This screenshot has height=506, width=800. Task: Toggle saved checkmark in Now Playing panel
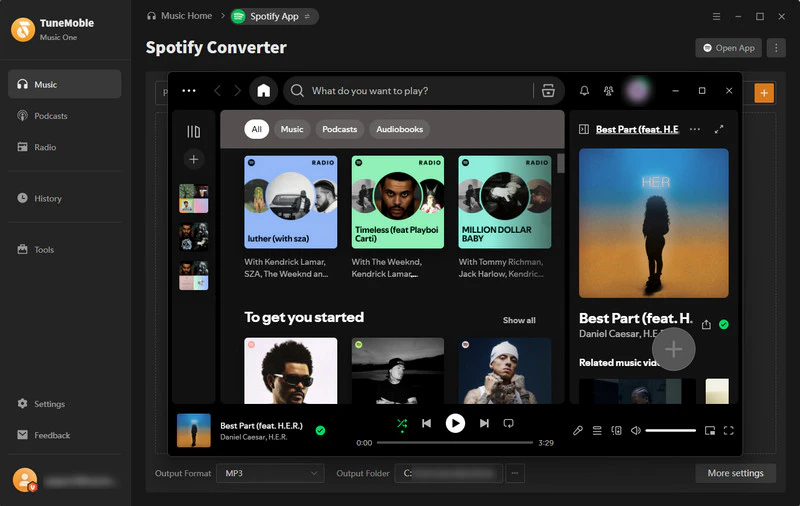(723, 324)
